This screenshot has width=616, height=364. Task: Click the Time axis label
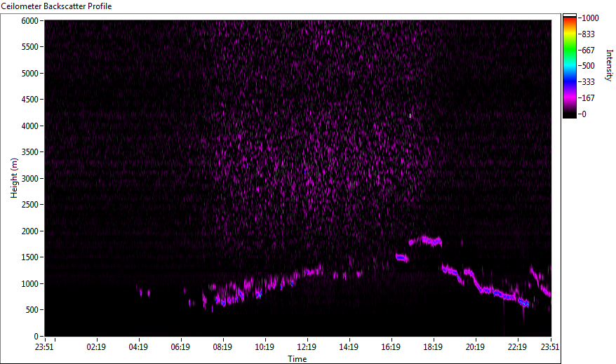pyautogui.click(x=297, y=358)
